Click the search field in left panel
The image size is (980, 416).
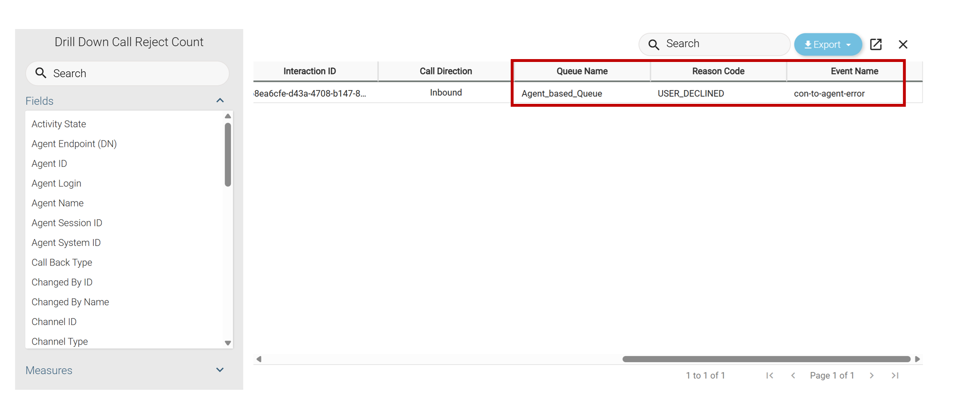coord(128,73)
